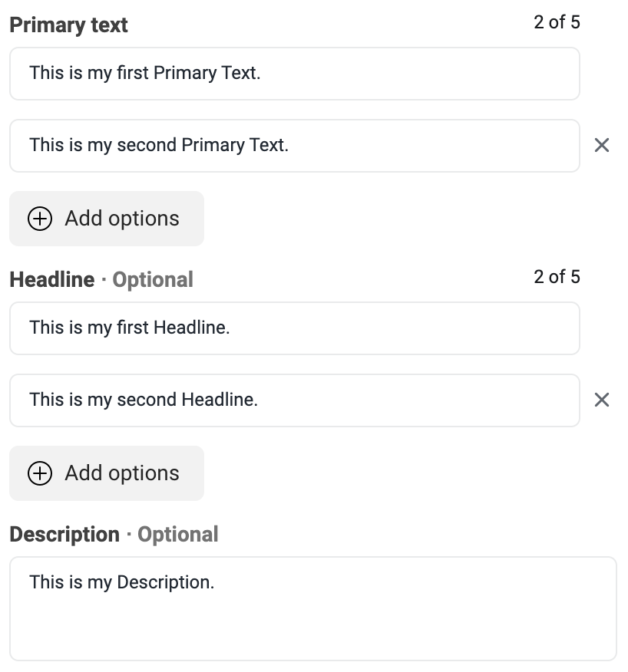
Task: Click the Description section label
Action: pos(64,535)
